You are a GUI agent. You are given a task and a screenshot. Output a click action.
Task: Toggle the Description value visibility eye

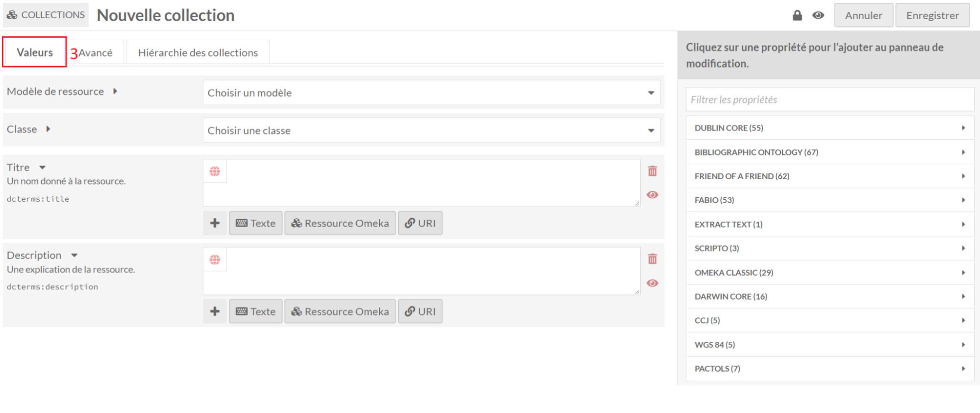coord(652,283)
